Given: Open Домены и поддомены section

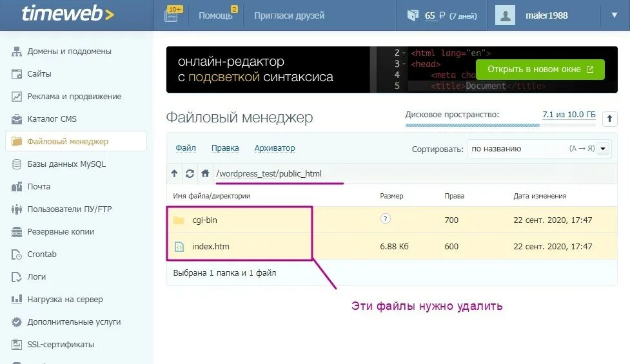Looking at the screenshot, I should (x=69, y=52).
